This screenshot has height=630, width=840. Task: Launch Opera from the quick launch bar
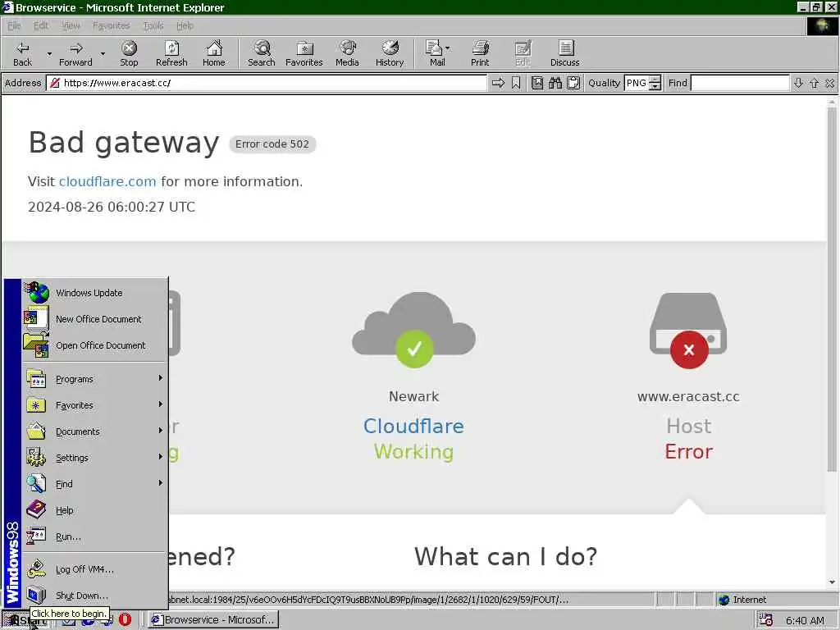[126, 619]
